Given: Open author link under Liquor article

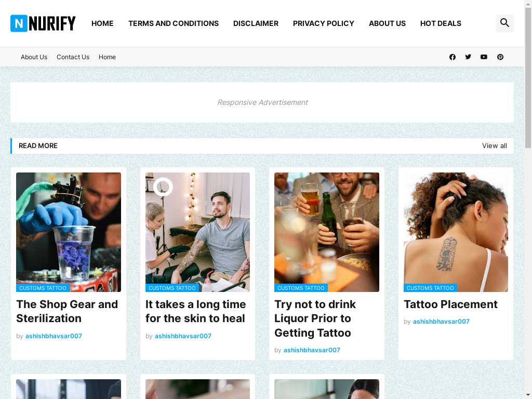Looking at the screenshot, I should (312, 350).
